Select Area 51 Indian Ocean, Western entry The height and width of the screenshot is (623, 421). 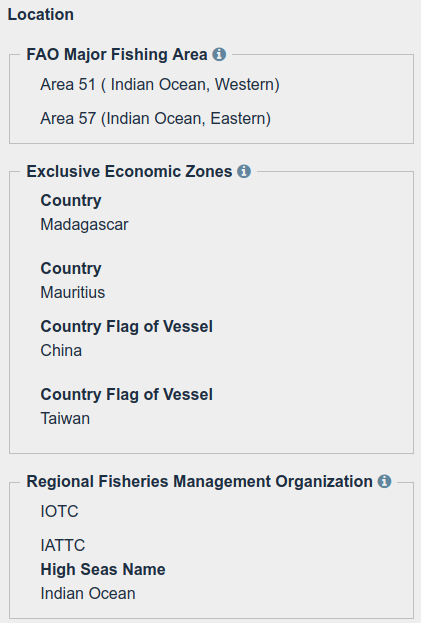pos(160,85)
